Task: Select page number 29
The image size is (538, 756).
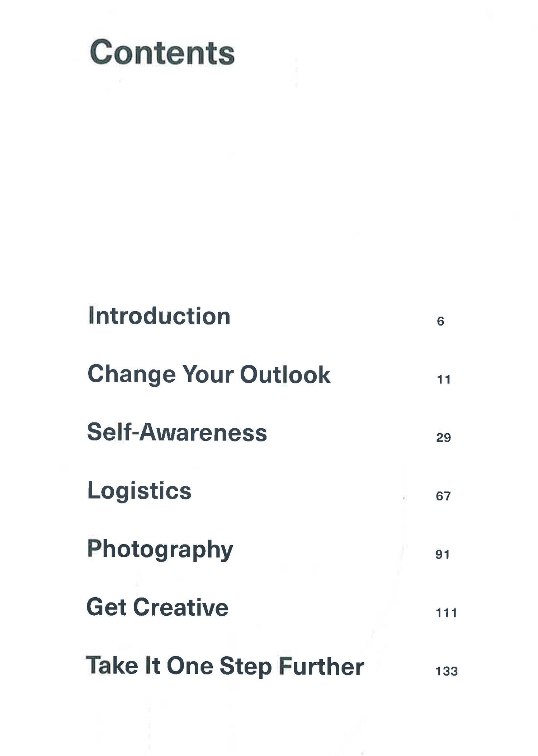Action: pos(443,438)
